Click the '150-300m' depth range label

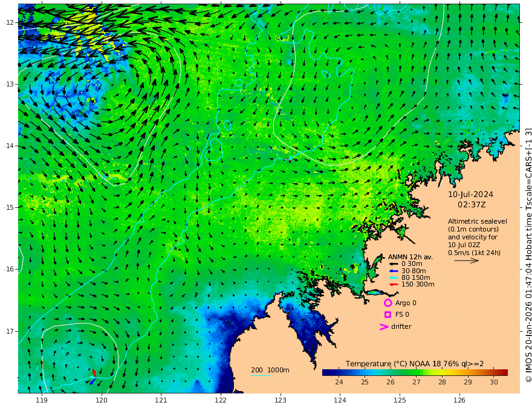click(x=418, y=285)
